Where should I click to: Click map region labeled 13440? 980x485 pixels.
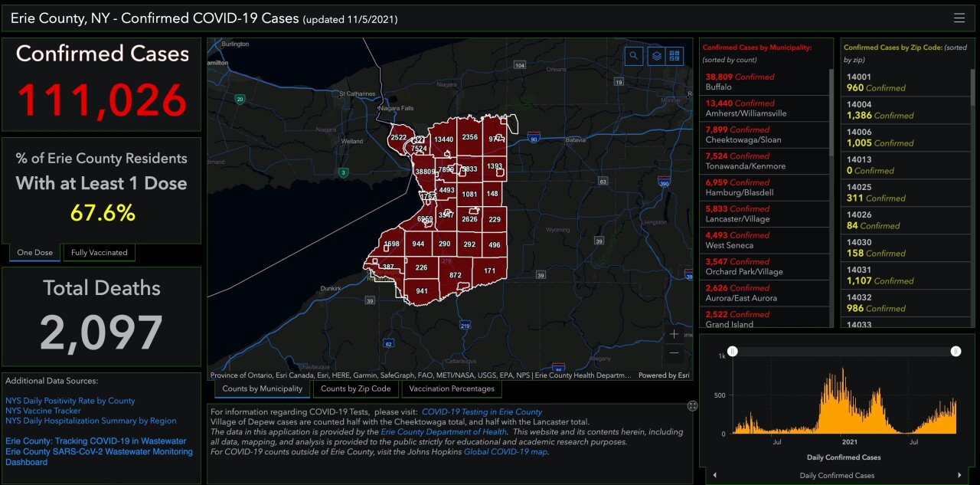pos(443,139)
